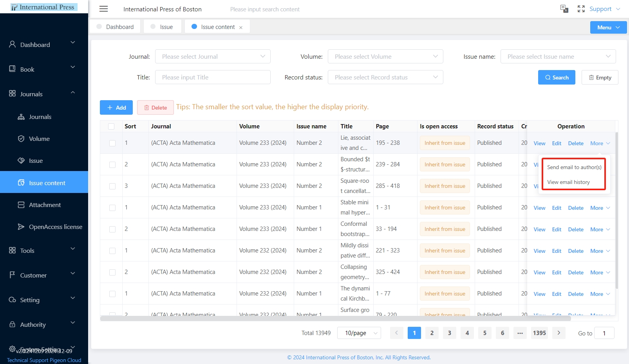Select Send email to author(s) option
Screen dimensions: 629x364
pyautogui.click(x=574, y=167)
